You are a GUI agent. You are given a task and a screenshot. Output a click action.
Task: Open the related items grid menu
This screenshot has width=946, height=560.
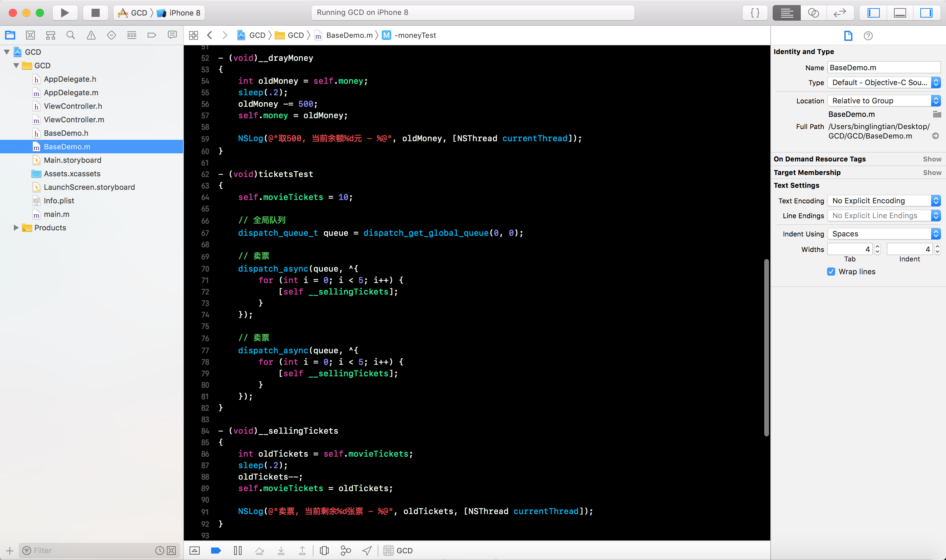(x=194, y=35)
